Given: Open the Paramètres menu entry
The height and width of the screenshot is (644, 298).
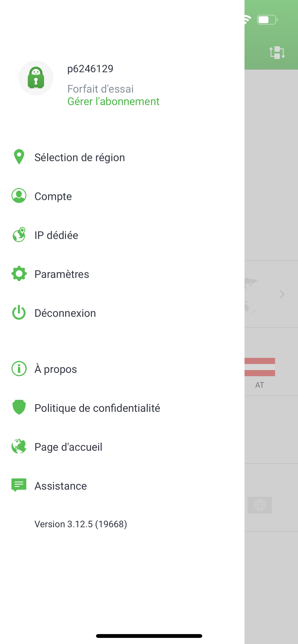Looking at the screenshot, I should pyautogui.click(x=122, y=274).
